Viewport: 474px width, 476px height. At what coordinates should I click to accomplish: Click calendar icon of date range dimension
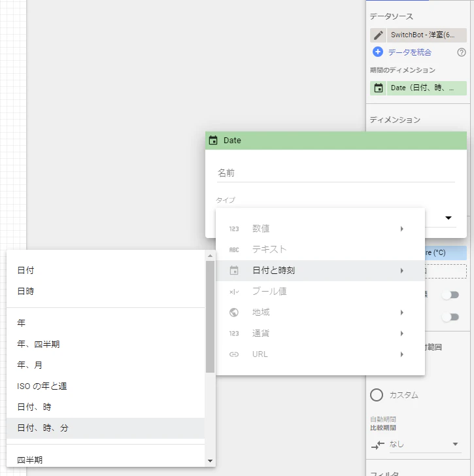pyautogui.click(x=378, y=88)
